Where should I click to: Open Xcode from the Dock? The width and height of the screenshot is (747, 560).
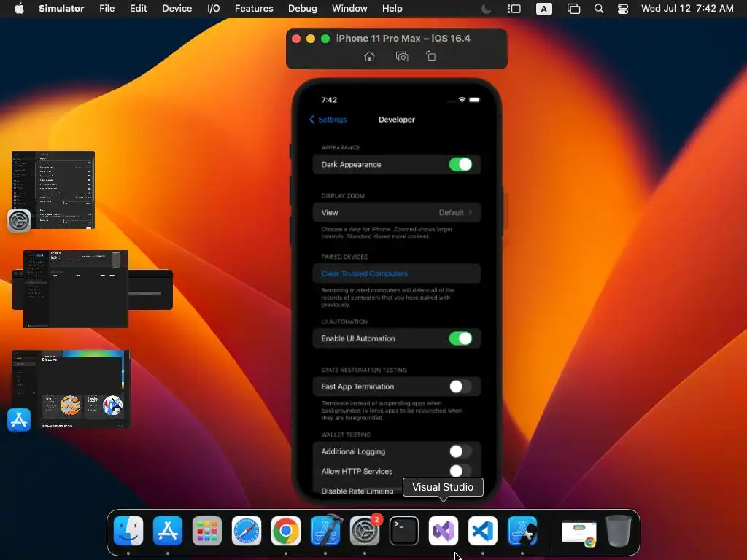pyautogui.click(x=325, y=531)
